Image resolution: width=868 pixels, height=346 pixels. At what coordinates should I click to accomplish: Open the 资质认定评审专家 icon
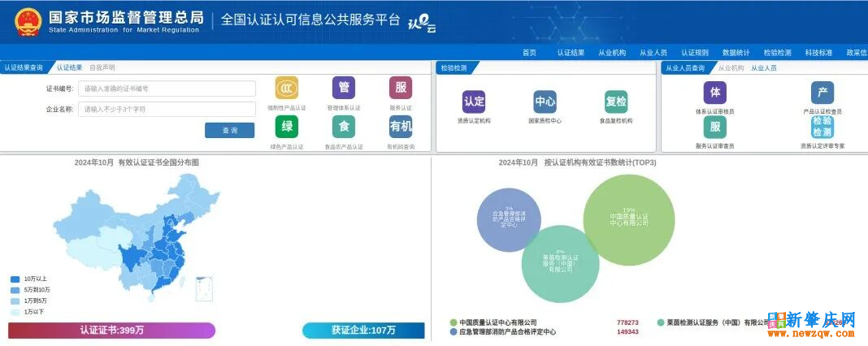click(822, 128)
